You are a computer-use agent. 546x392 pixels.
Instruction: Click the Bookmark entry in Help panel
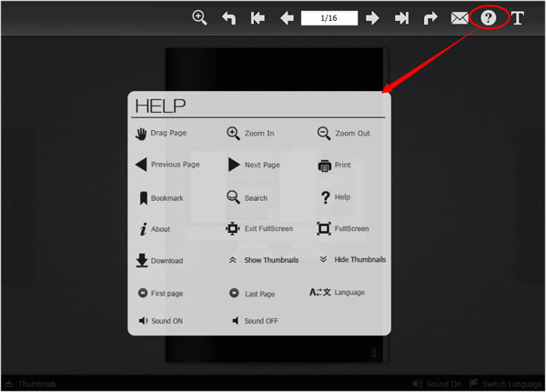point(160,198)
